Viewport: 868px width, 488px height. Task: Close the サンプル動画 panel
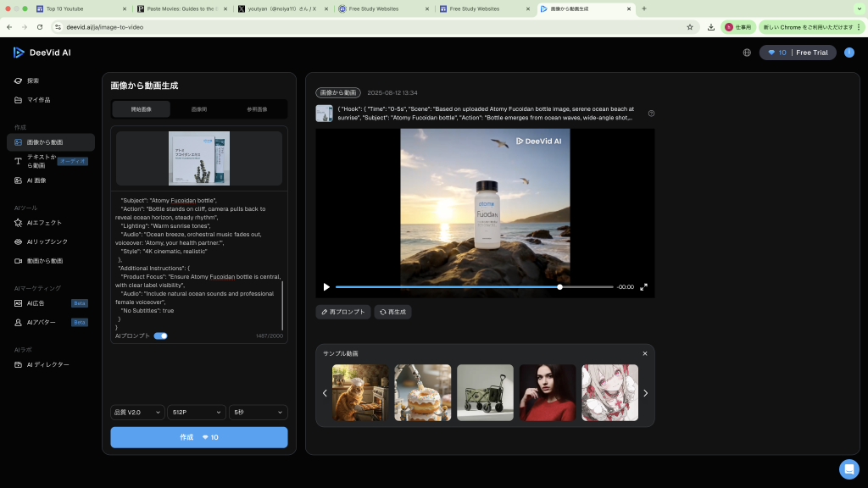(x=644, y=353)
